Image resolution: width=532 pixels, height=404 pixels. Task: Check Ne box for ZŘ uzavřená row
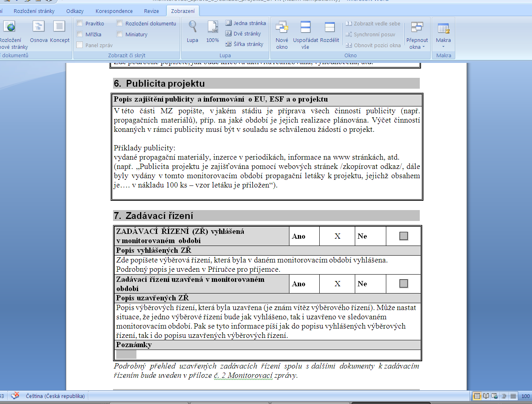click(x=404, y=283)
